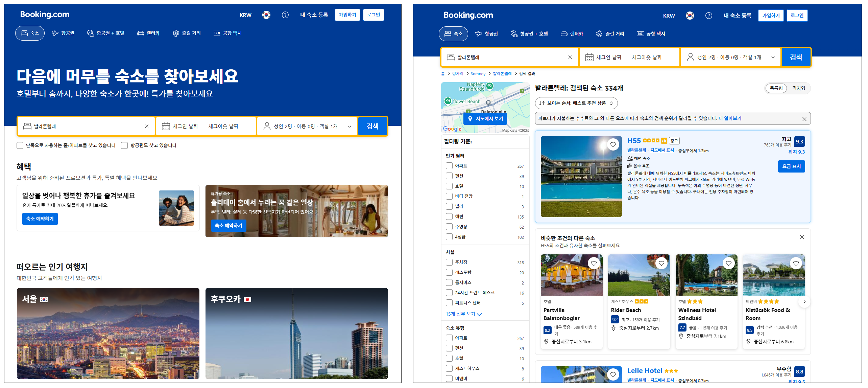Expand 15개 전부 보기 facilities list
Image resolution: width=868 pixels, height=388 pixels.
point(463,314)
